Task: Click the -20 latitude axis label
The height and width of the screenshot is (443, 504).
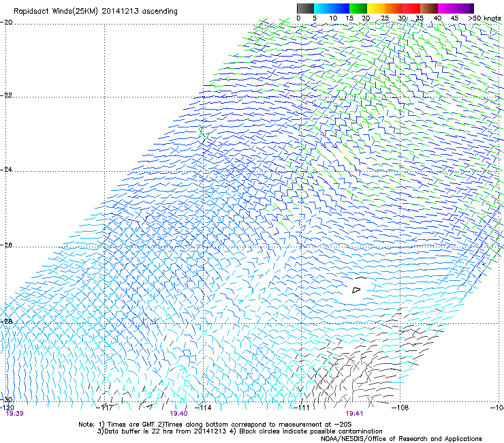Action: (7, 22)
